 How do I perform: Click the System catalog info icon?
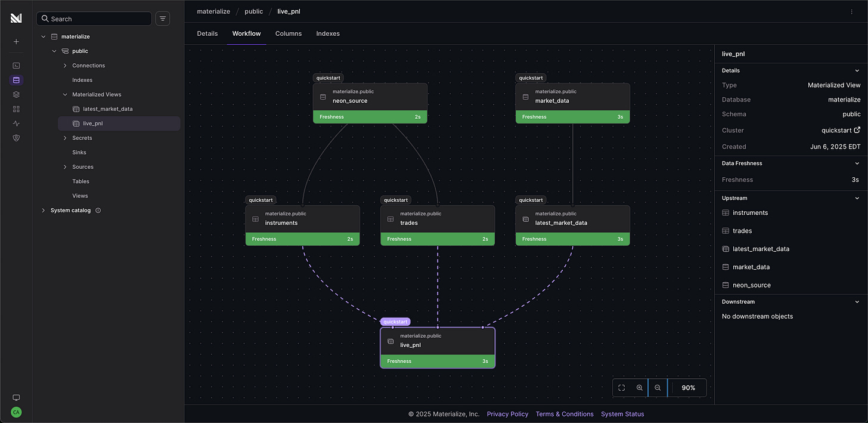[98, 211]
